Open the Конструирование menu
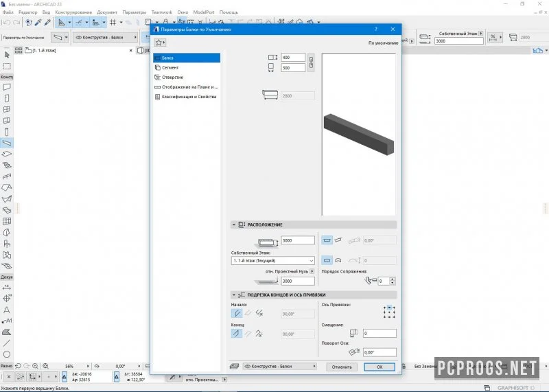 pyautogui.click(x=73, y=12)
